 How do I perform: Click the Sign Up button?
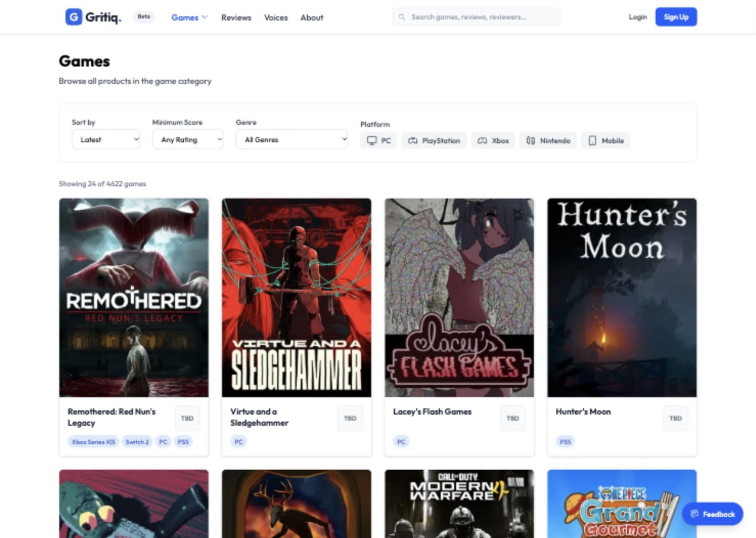pos(676,17)
